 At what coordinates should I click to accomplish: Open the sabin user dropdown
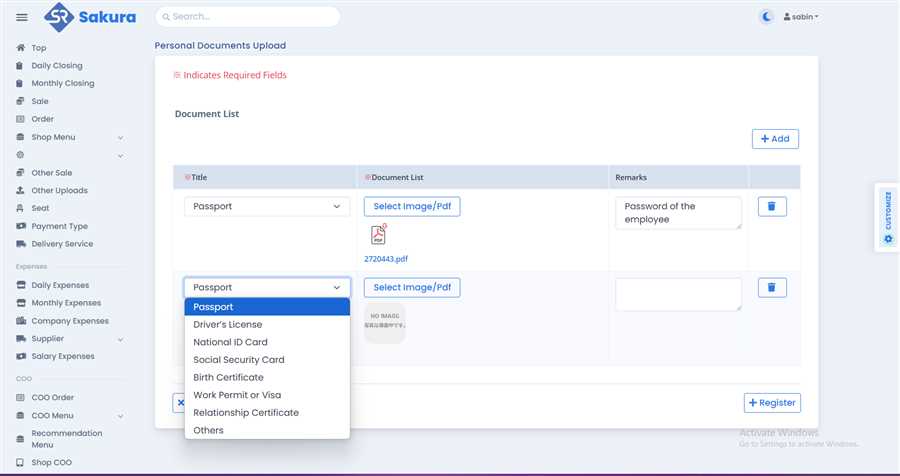pyautogui.click(x=800, y=17)
